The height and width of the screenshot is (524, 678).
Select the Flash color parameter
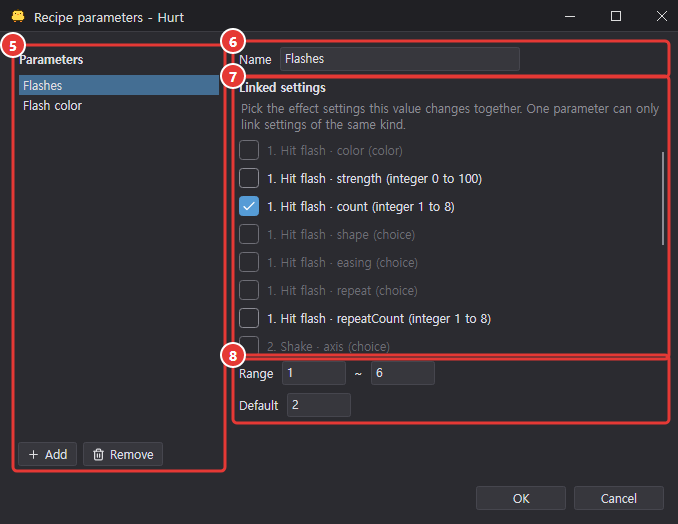[x=119, y=105]
